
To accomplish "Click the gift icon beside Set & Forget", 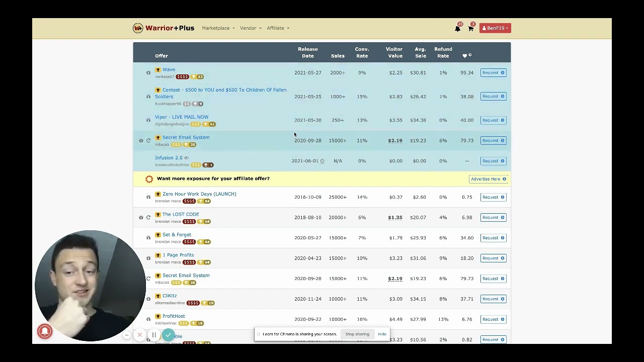I will click(148, 238).
